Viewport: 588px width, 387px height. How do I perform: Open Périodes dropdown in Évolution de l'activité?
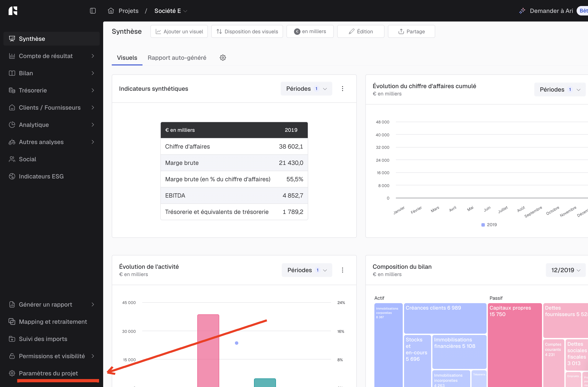pyautogui.click(x=307, y=270)
